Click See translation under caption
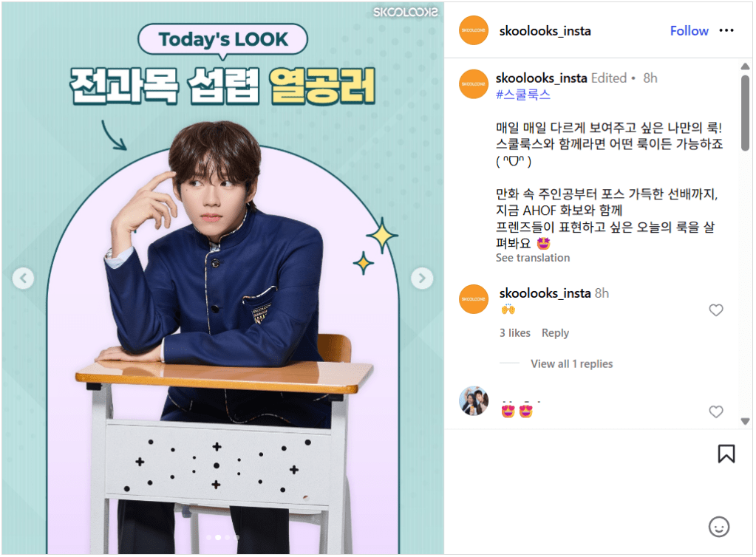This screenshot has width=756, height=557. pyautogui.click(x=534, y=259)
